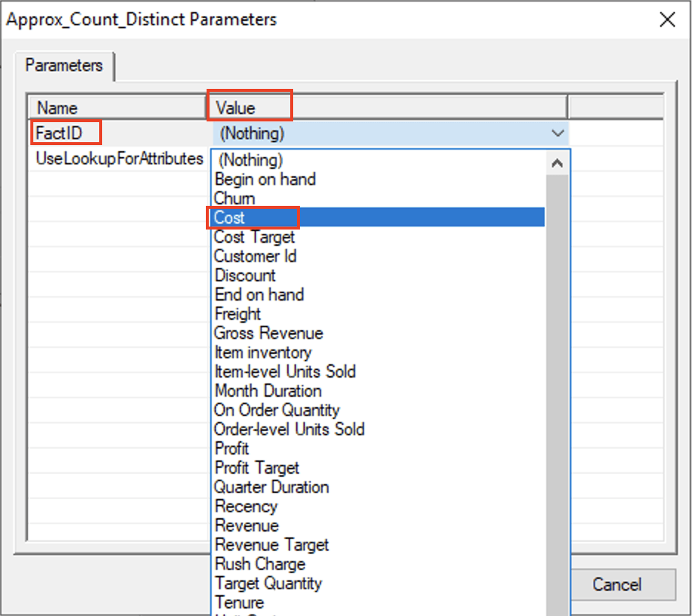Select Customer Id from the list

tap(255, 256)
